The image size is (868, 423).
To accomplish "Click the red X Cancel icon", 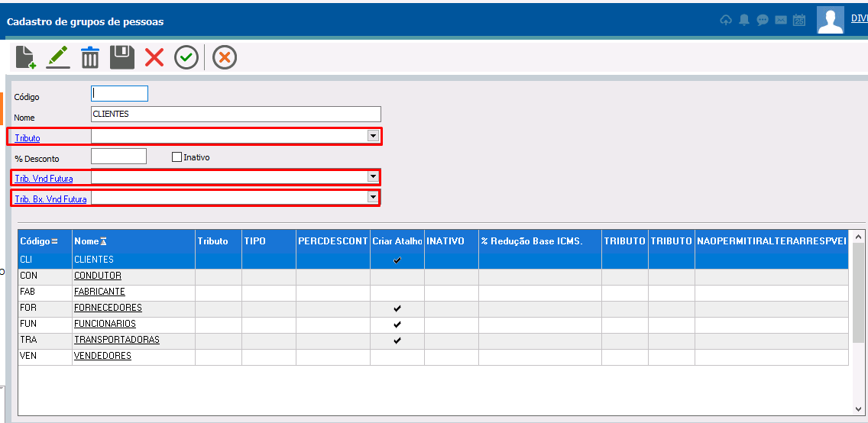I will (x=154, y=57).
